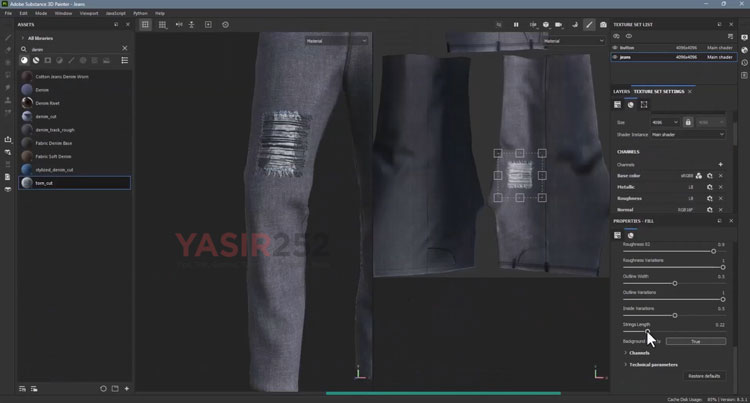Viewport: 750px width, 403px height.
Task: Select the single grid viewport layout icon
Action: 145,24
